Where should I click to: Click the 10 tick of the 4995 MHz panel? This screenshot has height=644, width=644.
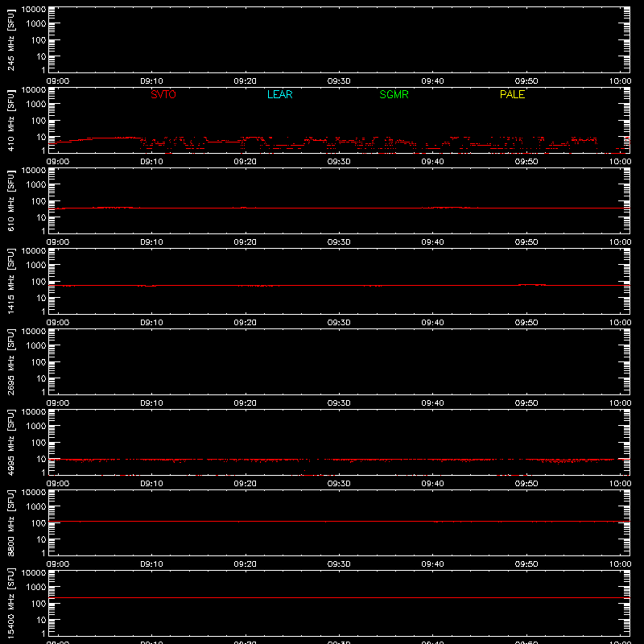coord(41,459)
